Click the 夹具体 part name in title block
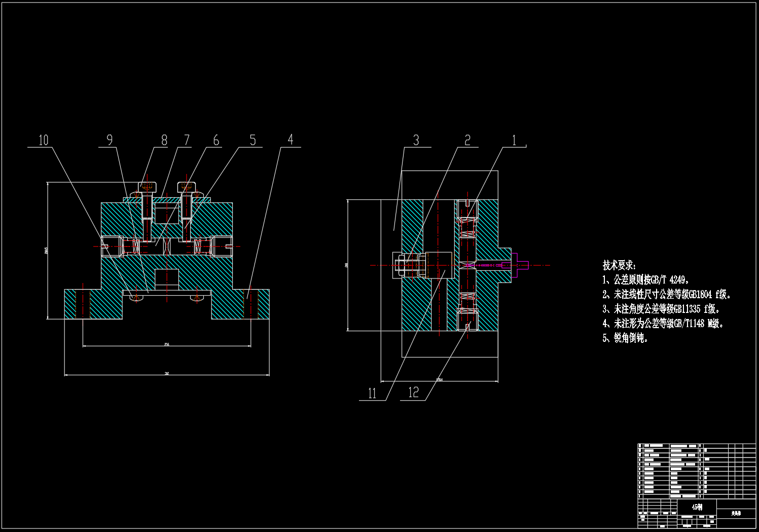The image size is (759, 532). pyautogui.click(x=736, y=513)
